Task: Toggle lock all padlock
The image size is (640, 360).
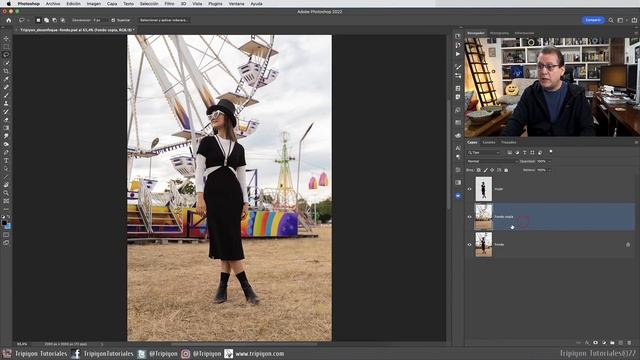Action: click(506, 170)
